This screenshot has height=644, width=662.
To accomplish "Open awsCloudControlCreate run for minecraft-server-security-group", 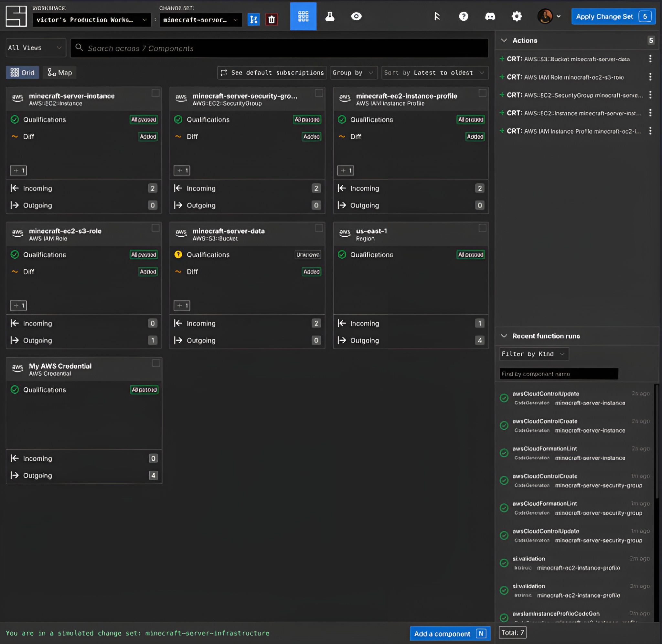I will (x=575, y=481).
